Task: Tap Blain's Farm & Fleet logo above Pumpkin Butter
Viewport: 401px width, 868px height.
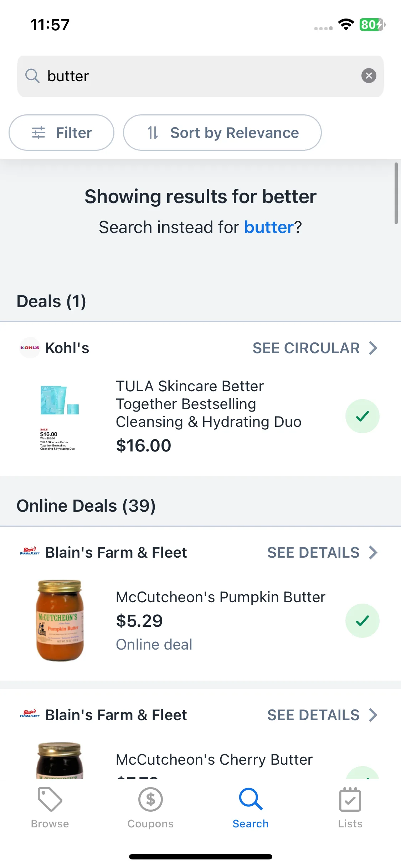Action: [30, 552]
